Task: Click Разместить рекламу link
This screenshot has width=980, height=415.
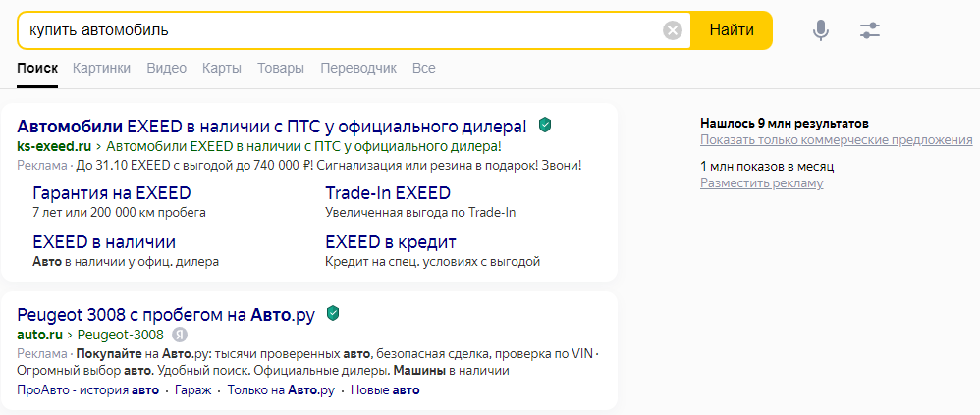Action: pos(761,183)
